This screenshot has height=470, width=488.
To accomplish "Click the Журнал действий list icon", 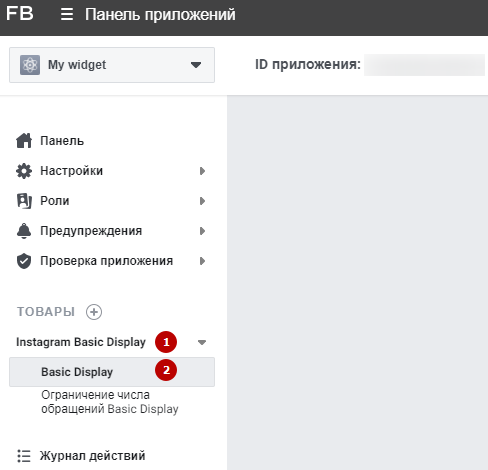I will pos(24,456).
